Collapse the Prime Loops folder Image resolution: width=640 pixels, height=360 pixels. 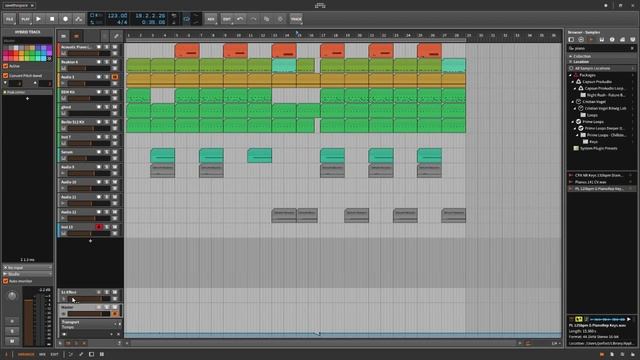[573, 122]
